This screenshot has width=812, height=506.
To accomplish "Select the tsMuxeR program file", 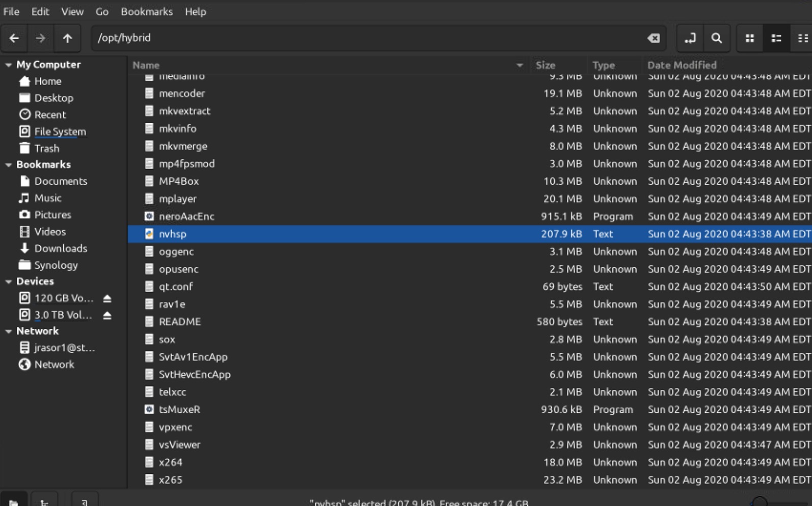I will click(179, 409).
